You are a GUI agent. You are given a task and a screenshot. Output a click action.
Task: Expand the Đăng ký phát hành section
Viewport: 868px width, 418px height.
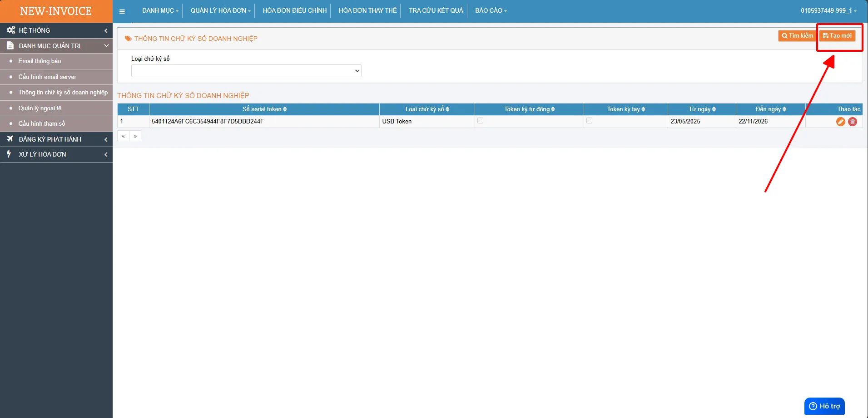56,139
